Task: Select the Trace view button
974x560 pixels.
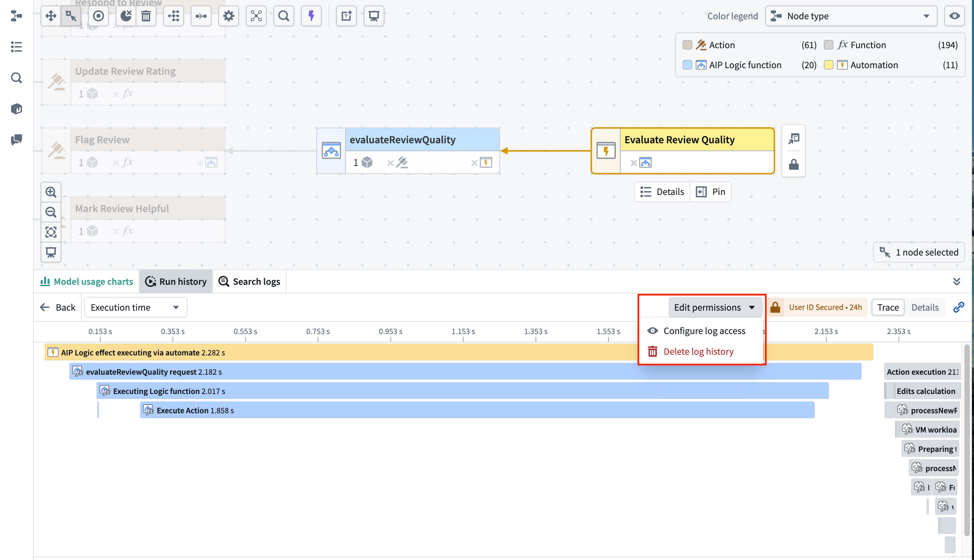Action: click(x=888, y=307)
